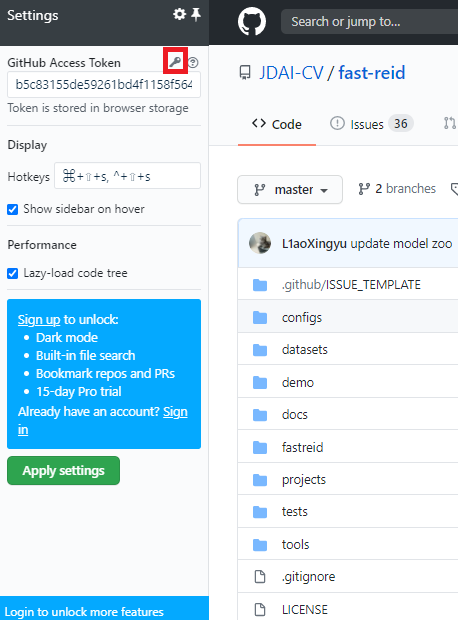The width and height of the screenshot is (458, 620).
Task: Click the folder icon next to datasets
Action: click(x=260, y=350)
